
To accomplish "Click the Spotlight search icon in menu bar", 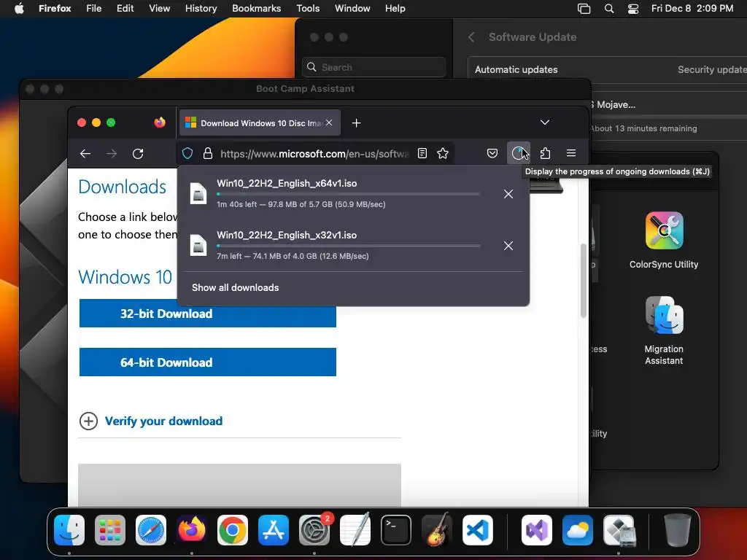I will (609, 9).
